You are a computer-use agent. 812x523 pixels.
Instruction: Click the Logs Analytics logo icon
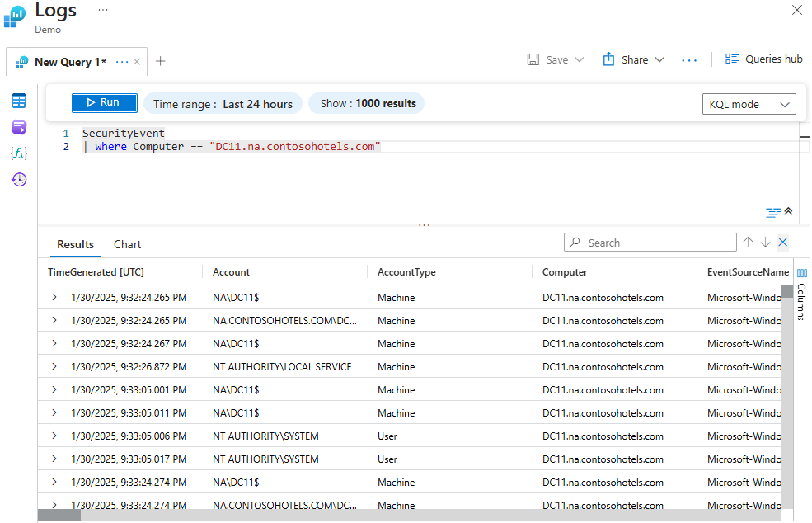[x=15, y=16]
